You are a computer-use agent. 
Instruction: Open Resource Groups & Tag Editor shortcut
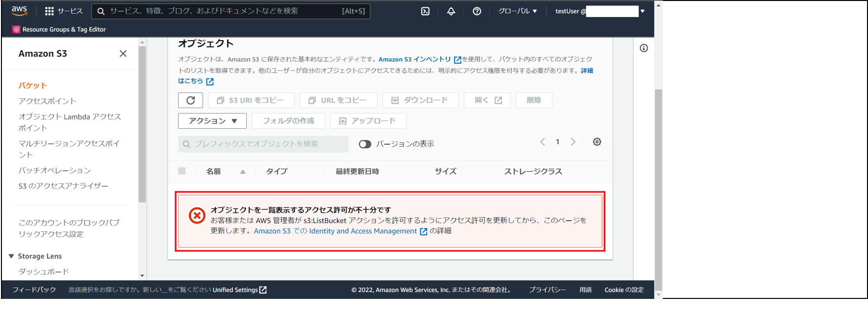59,29
